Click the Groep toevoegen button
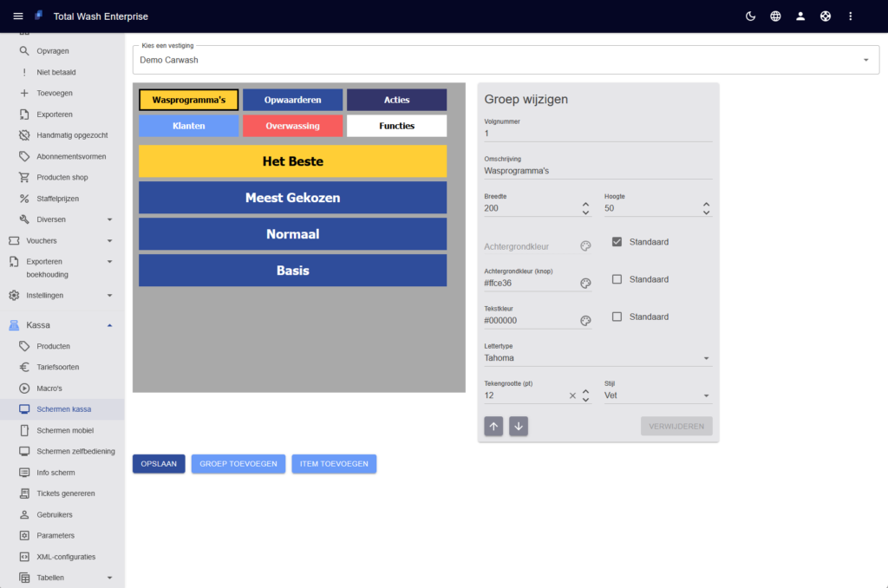 click(238, 464)
